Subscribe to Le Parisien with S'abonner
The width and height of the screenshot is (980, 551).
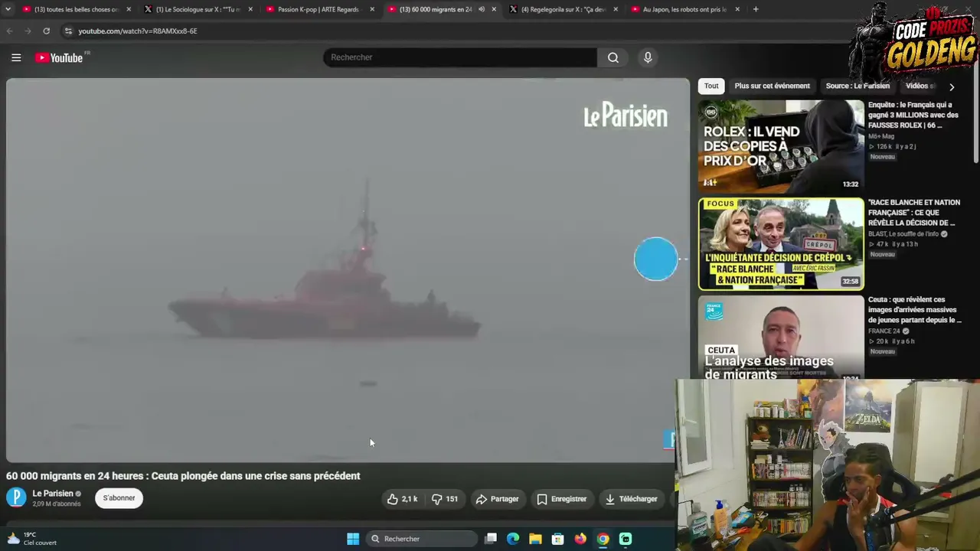[x=119, y=498]
